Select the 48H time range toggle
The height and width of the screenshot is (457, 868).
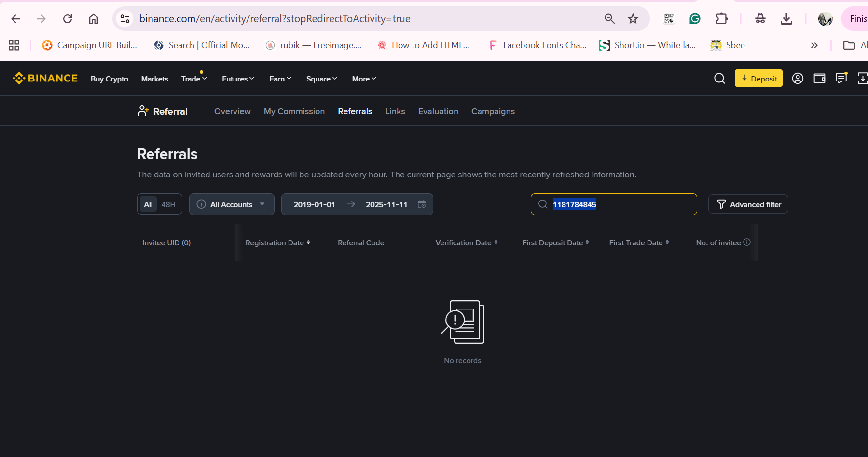coord(168,204)
